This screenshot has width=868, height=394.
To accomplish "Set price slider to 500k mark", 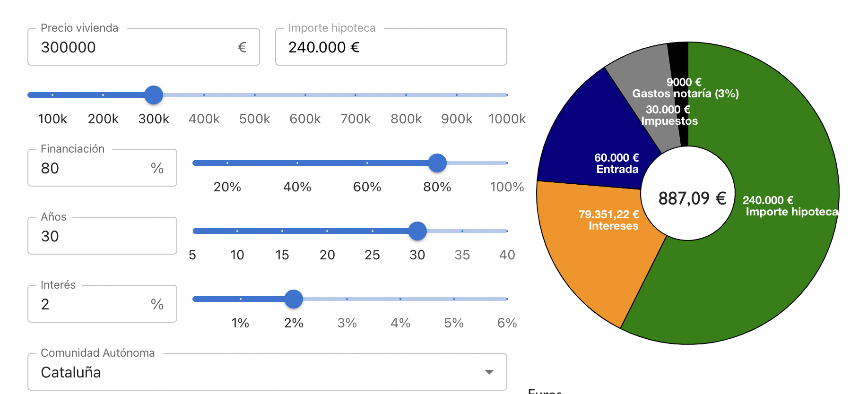I will [255, 95].
